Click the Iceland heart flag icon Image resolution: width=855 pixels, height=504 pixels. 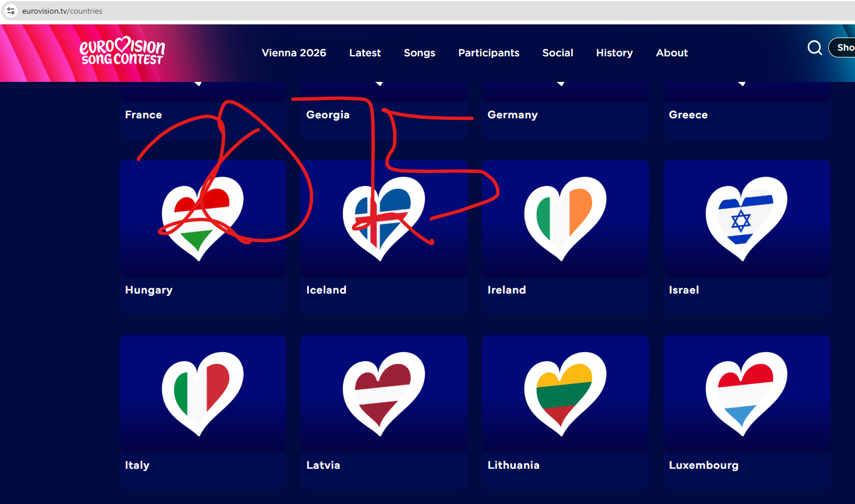[x=384, y=219]
